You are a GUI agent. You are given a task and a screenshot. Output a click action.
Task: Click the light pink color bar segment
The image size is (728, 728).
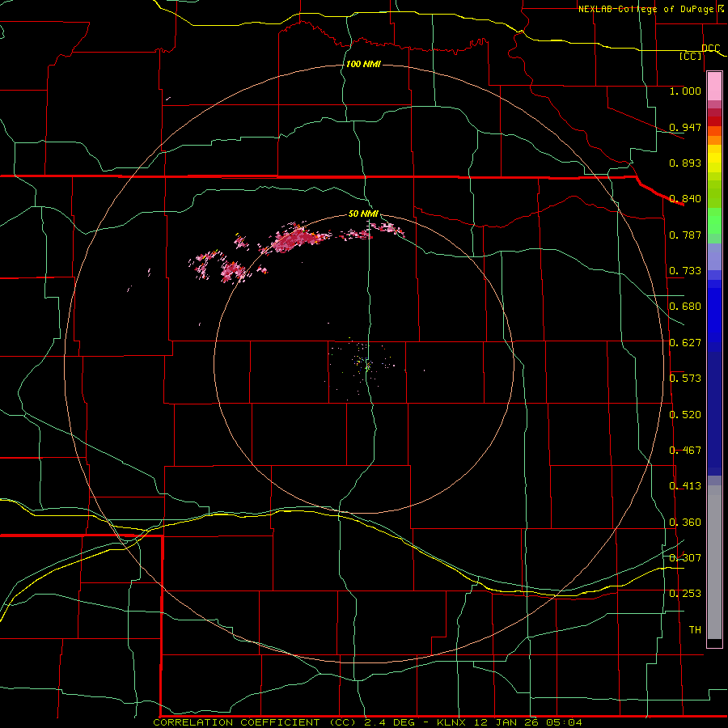click(x=714, y=86)
